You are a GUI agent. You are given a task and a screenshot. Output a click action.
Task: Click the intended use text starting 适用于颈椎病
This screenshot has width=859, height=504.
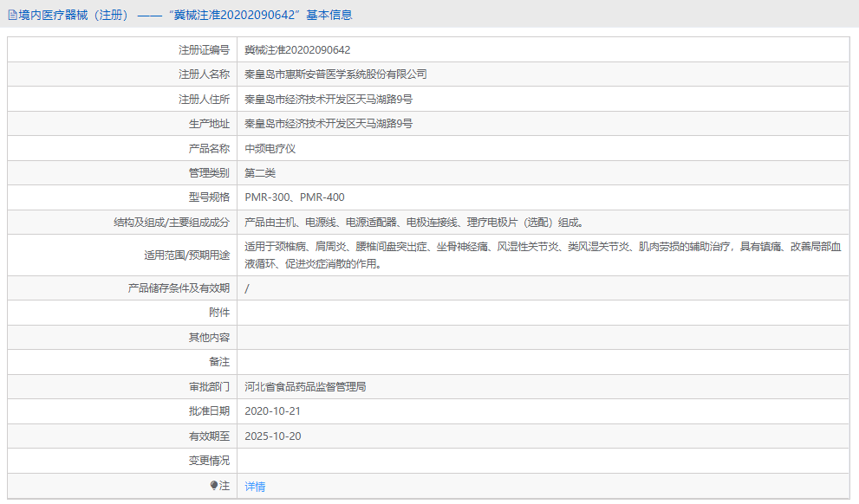543,255
